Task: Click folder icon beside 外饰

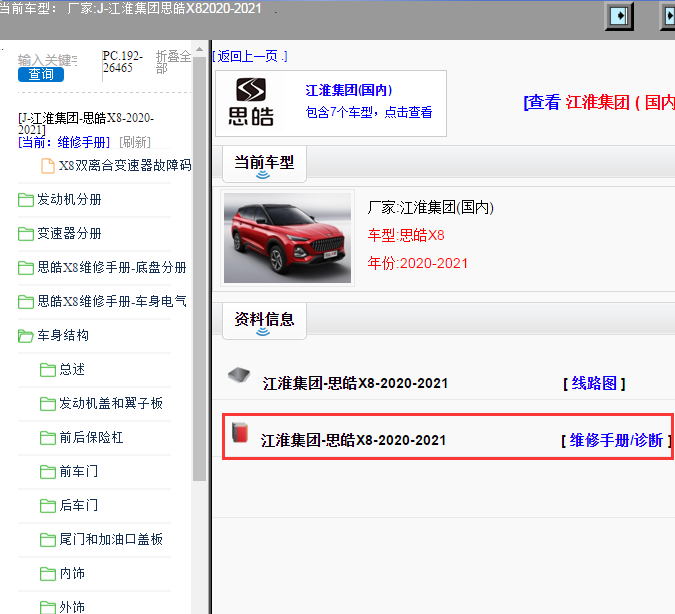Action: pyautogui.click(x=48, y=608)
